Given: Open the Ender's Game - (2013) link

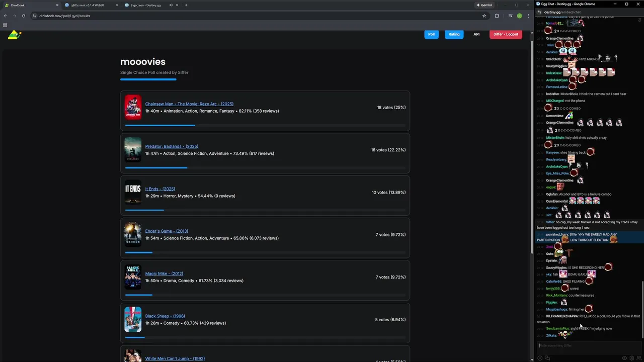Looking at the screenshot, I should click(x=167, y=231).
